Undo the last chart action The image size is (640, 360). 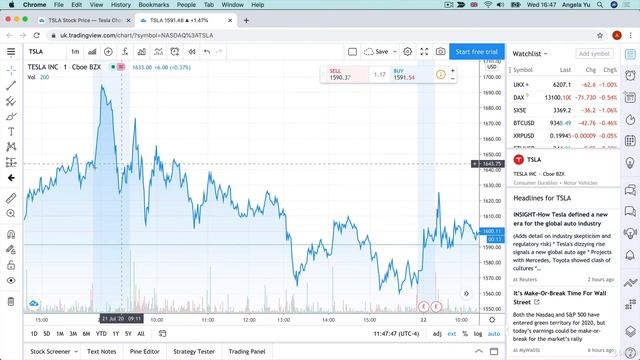pos(207,52)
